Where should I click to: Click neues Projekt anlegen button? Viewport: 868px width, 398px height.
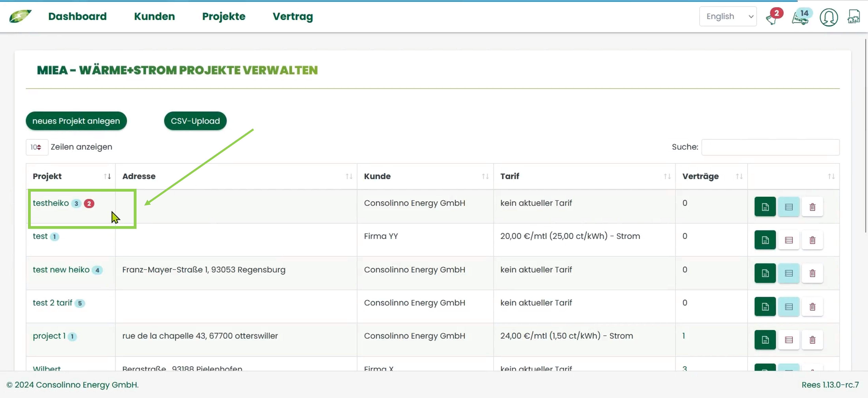76,121
